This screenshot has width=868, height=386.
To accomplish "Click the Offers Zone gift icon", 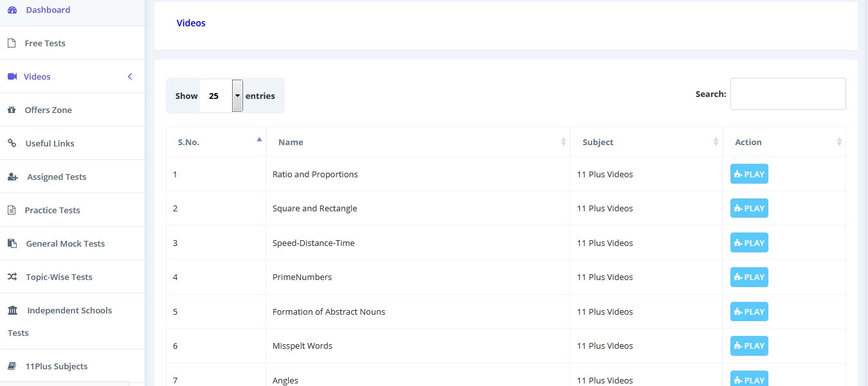I will click(x=12, y=110).
